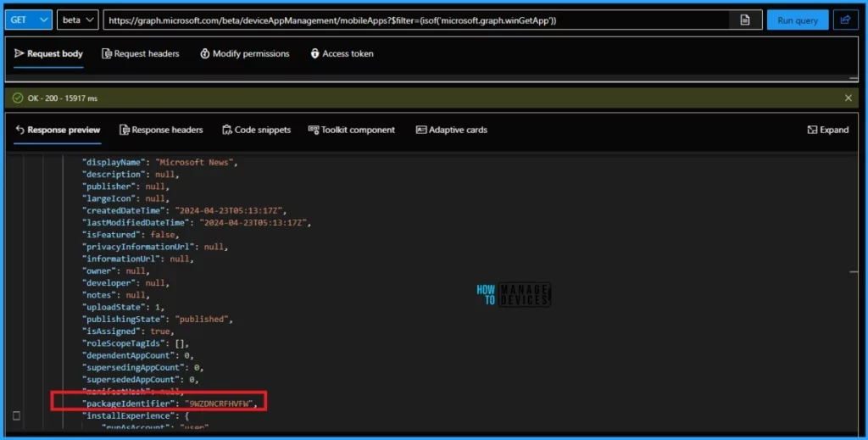
Task: Click the "developer": null line
Action: tap(125, 283)
